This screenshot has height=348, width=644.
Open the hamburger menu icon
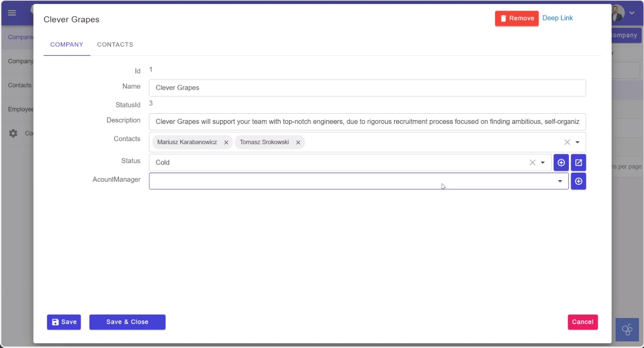click(x=12, y=13)
